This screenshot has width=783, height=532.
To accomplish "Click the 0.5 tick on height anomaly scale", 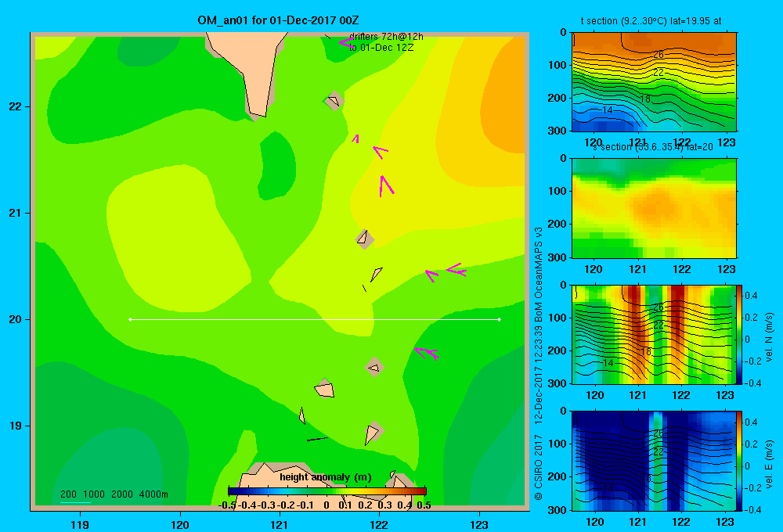I will [x=424, y=505].
